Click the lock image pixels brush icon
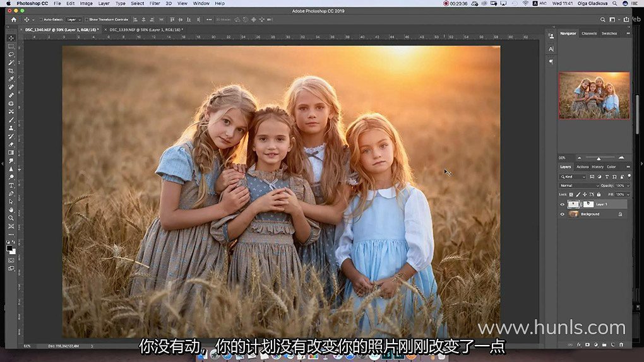The height and width of the screenshot is (362, 644). click(x=578, y=194)
